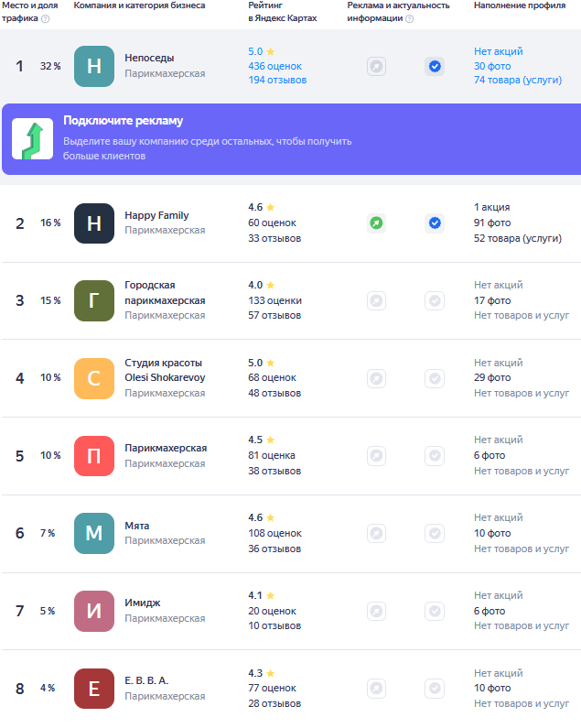Click the 48 отзывов text

[x=274, y=393]
